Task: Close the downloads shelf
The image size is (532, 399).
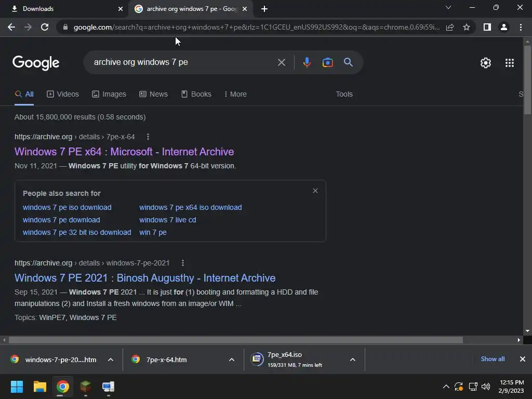Action: (523, 359)
